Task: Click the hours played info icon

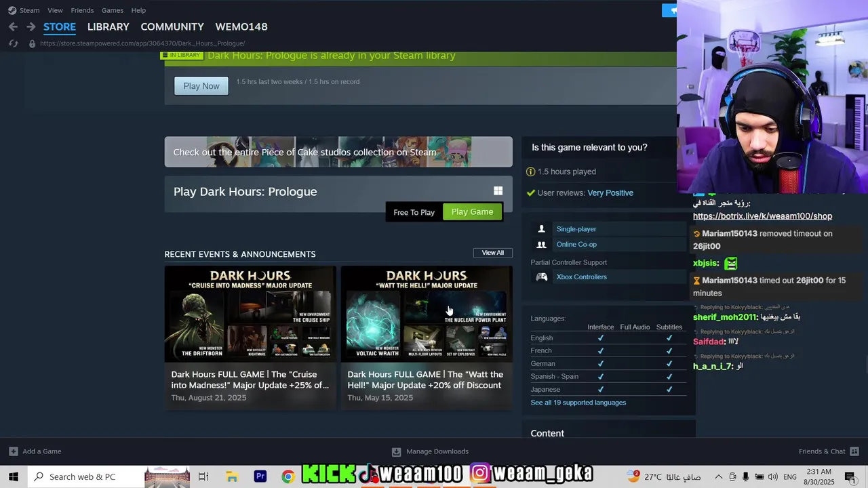Action: [531, 172]
